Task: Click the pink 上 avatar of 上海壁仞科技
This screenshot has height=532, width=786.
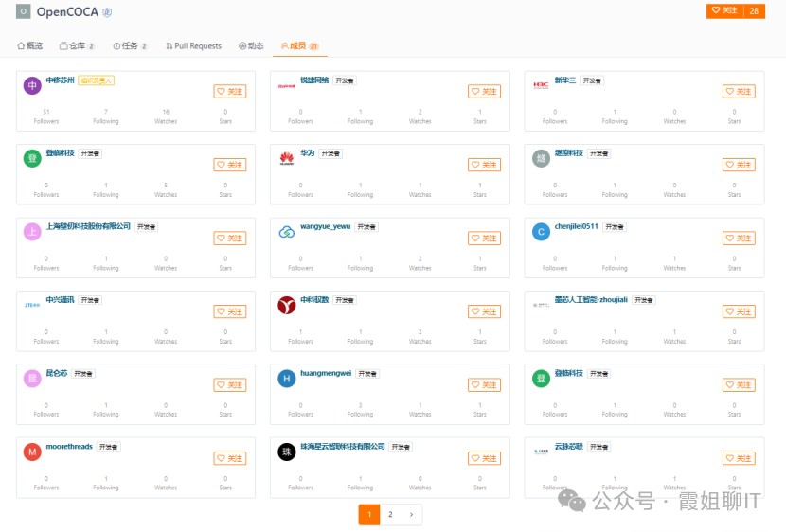Action: (x=32, y=232)
